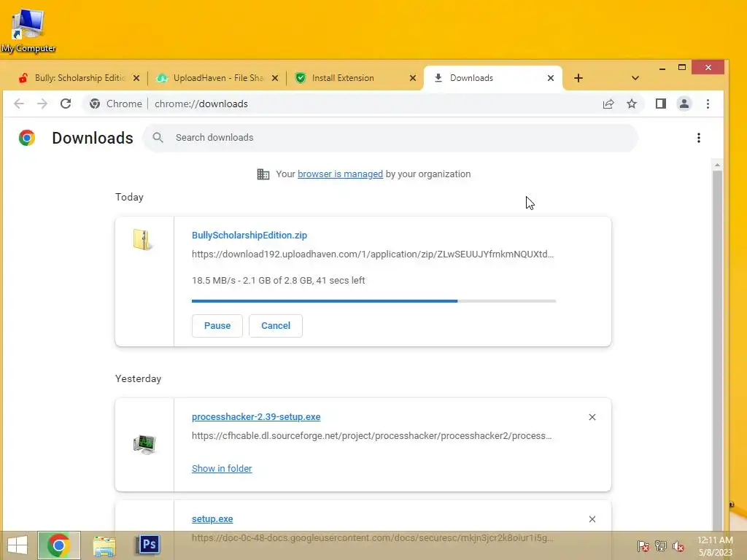This screenshot has width=747, height=560.
Task: Click the search magnifier icon
Action: [158, 138]
